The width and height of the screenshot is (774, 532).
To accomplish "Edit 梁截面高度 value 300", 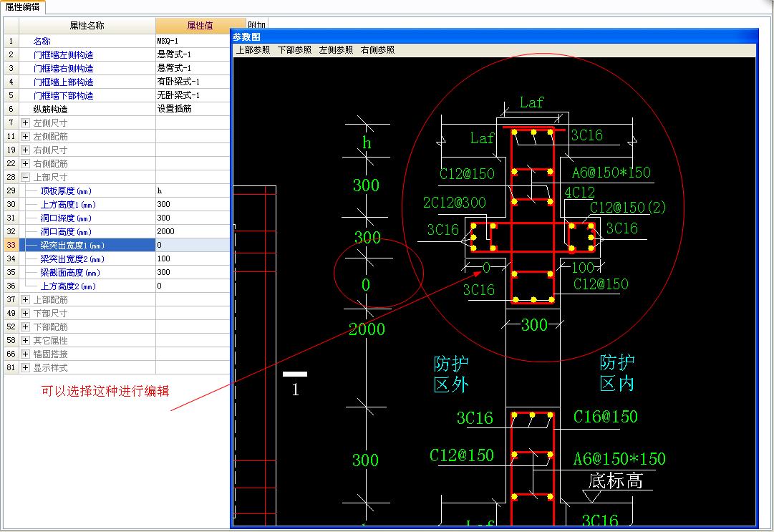I will coord(193,272).
